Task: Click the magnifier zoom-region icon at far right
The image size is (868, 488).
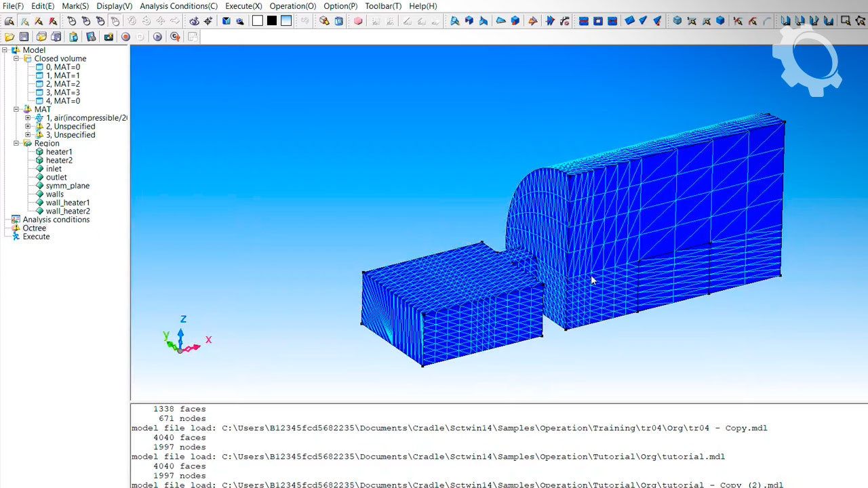Action: click(846, 21)
